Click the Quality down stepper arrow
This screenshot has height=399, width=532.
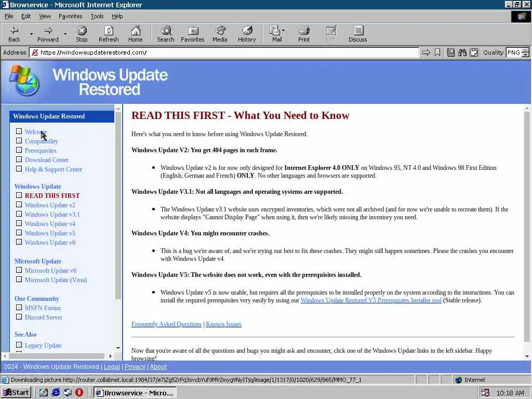click(526, 55)
